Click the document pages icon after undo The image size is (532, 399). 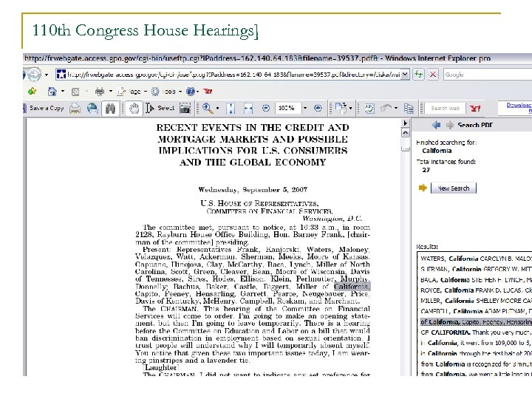click(x=409, y=109)
